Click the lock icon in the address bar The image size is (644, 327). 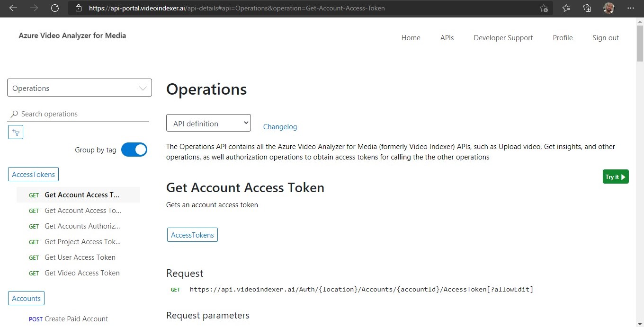click(x=79, y=8)
